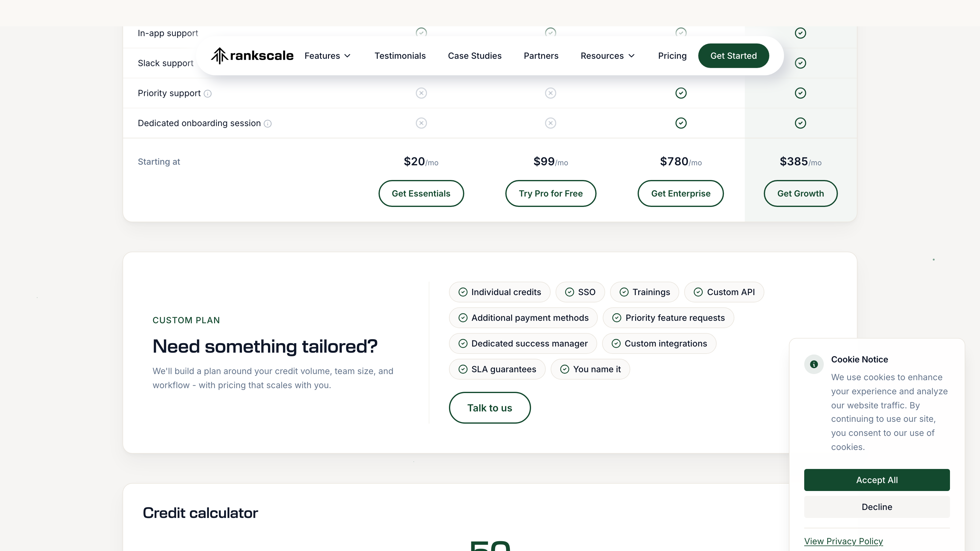980x551 pixels.
Task: Click the check icon beside Additional payment methods
Action: tap(463, 318)
